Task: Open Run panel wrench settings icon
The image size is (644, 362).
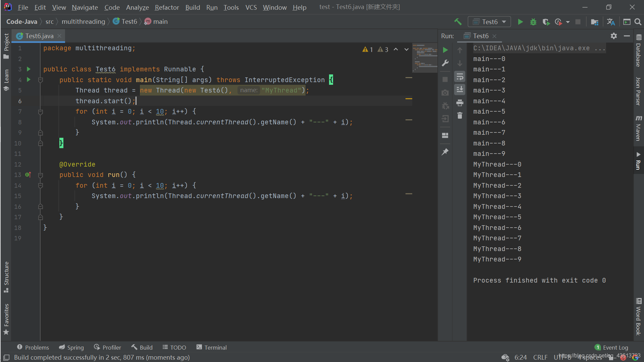Action: click(445, 63)
